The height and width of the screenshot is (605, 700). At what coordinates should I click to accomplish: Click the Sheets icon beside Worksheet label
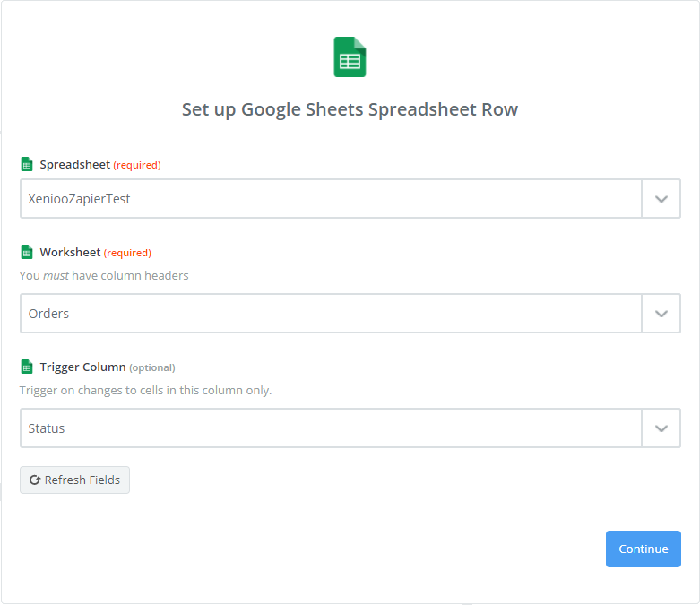[x=27, y=252]
